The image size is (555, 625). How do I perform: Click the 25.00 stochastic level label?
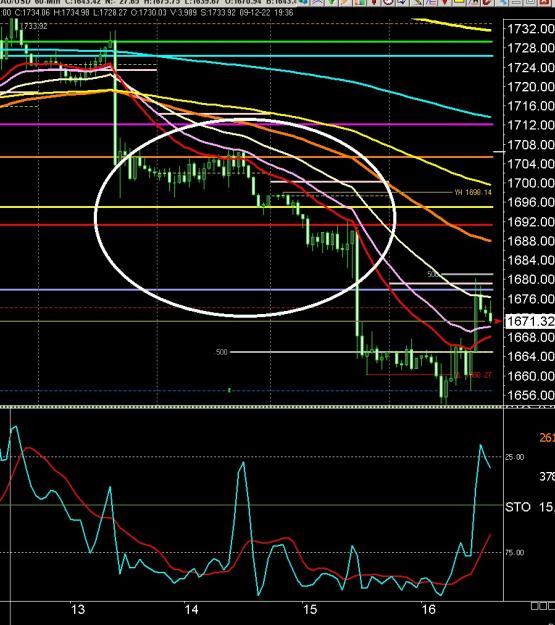[x=514, y=457]
